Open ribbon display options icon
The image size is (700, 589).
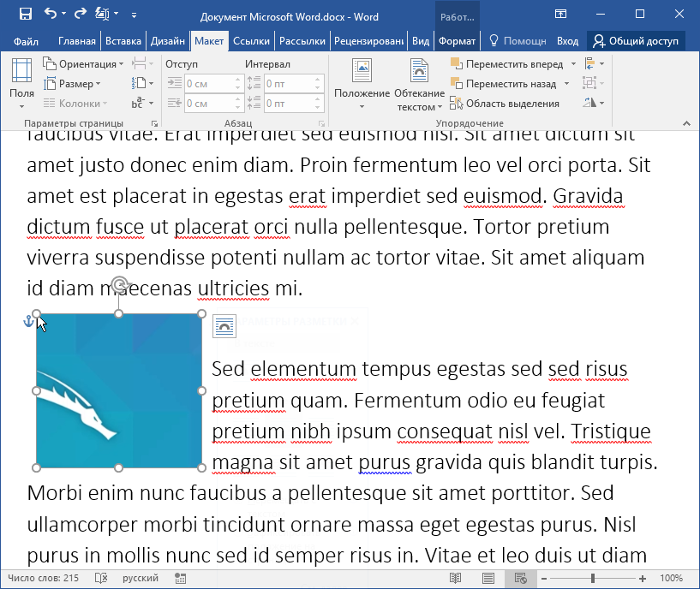tap(560, 14)
